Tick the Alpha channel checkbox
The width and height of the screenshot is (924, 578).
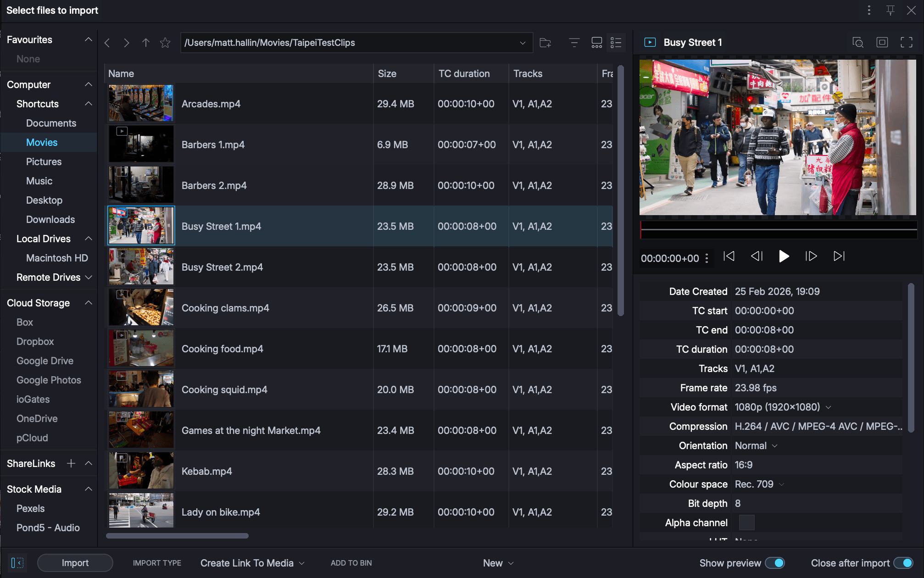pyautogui.click(x=746, y=522)
